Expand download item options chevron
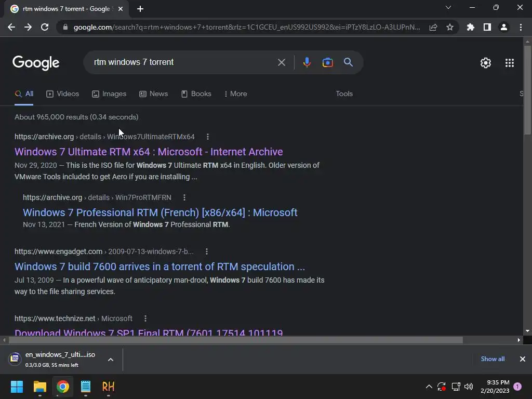Screen dimensions: 532x399 pos(111,360)
